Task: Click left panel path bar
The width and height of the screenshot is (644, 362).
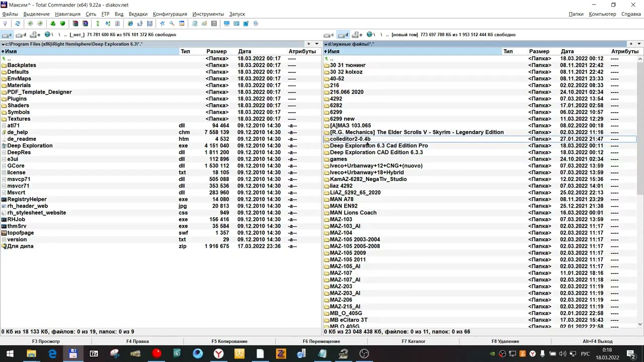Action: [x=153, y=44]
